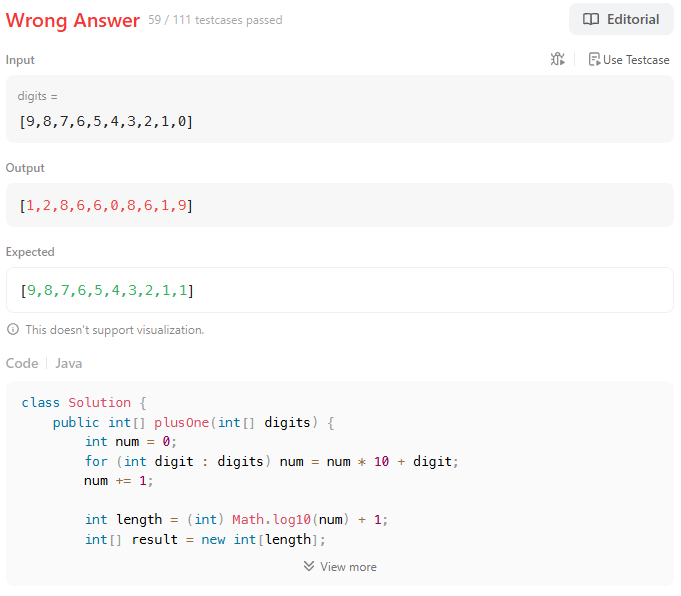This screenshot has width=681, height=596.
Task: Click the Wrong Answer heading
Action: click(x=73, y=20)
